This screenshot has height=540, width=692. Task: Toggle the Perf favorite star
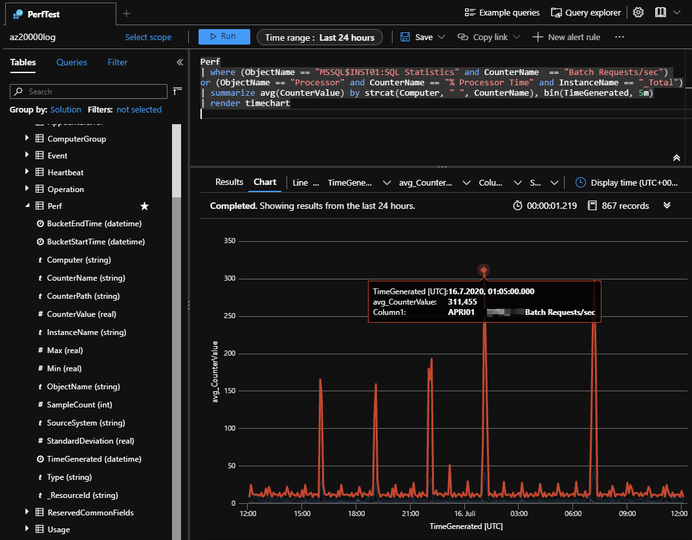click(144, 206)
